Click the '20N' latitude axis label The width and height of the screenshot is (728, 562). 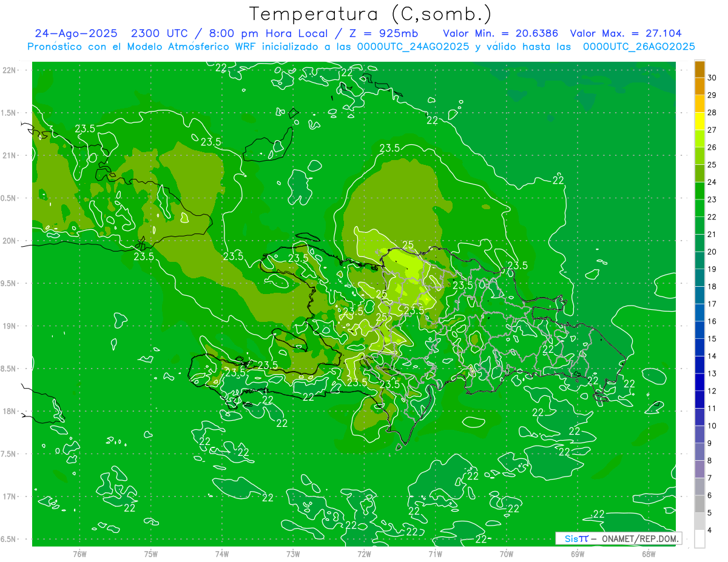tap(9, 241)
